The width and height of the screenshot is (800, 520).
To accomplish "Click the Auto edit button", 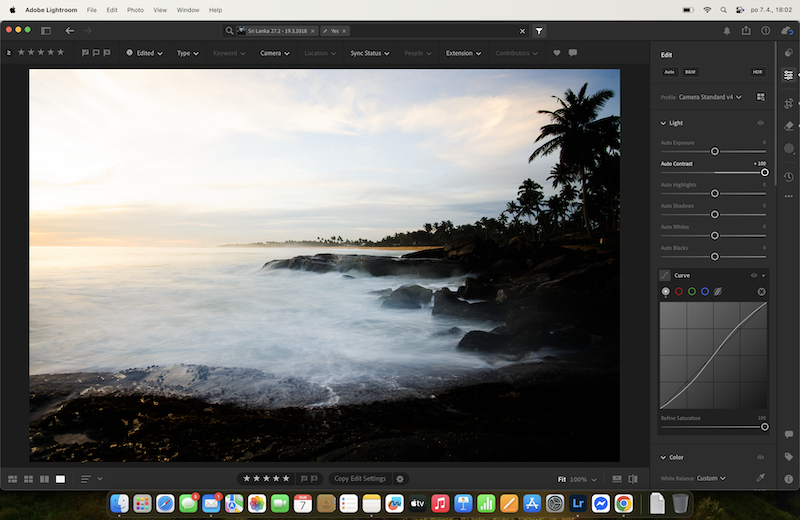I will 669,72.
